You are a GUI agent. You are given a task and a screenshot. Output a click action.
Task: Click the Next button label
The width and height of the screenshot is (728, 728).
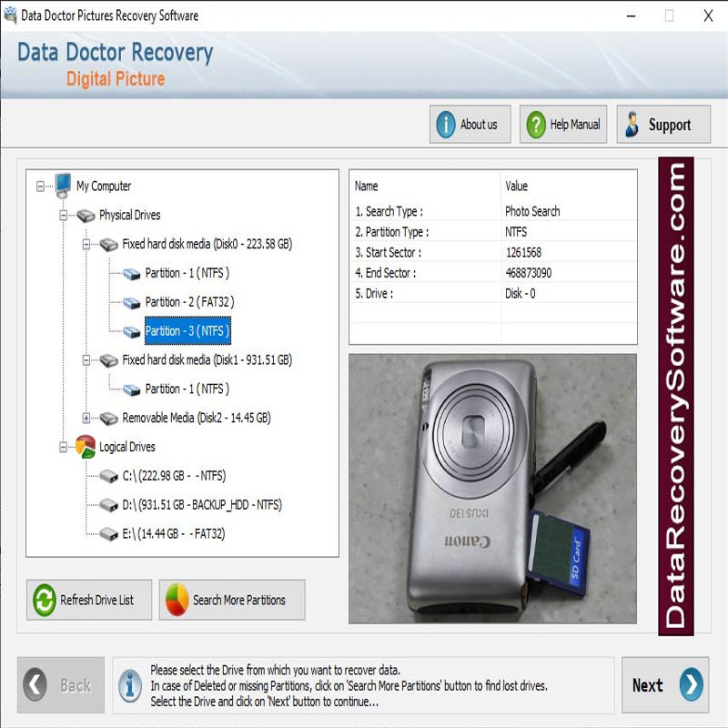647,685
